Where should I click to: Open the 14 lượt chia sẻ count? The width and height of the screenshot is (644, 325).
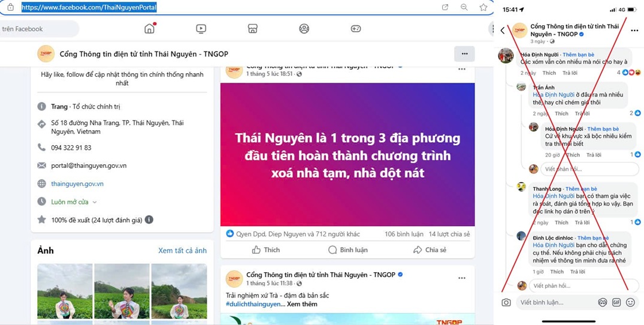[449, 234]
